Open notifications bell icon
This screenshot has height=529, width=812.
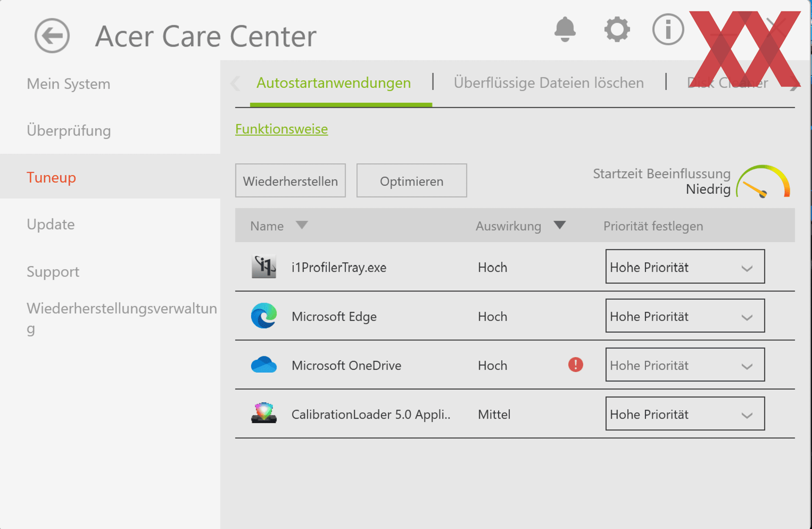pos(565,30)
